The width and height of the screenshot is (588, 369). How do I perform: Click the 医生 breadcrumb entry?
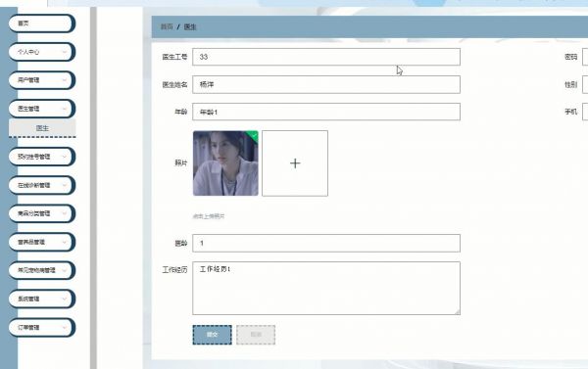point(190,27)
